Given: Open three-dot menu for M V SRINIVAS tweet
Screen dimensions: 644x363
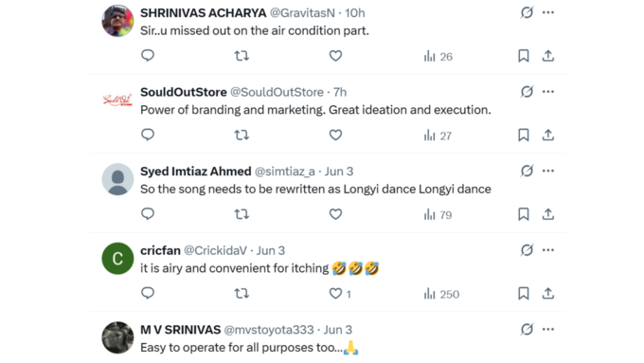Looking at the screenshot, I should point(548,329).
